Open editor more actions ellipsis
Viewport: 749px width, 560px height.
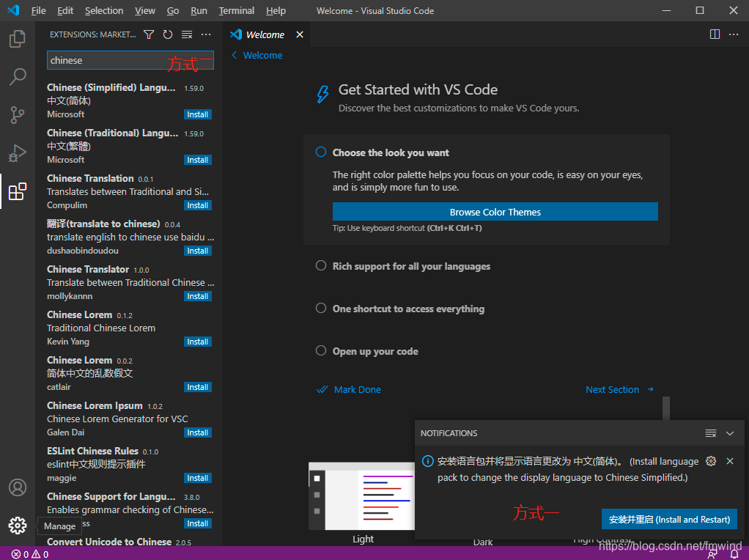click(x=734, y=34)
